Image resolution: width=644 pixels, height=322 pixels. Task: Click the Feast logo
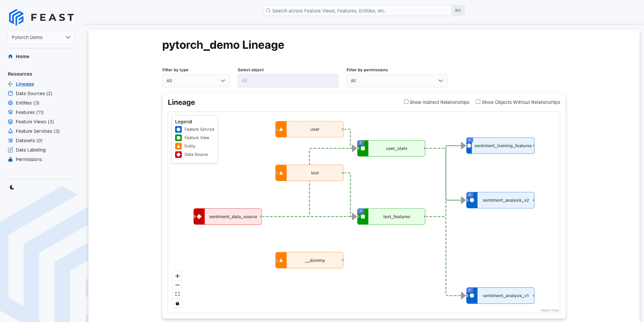pyautogui.click(x=41, y=17)
